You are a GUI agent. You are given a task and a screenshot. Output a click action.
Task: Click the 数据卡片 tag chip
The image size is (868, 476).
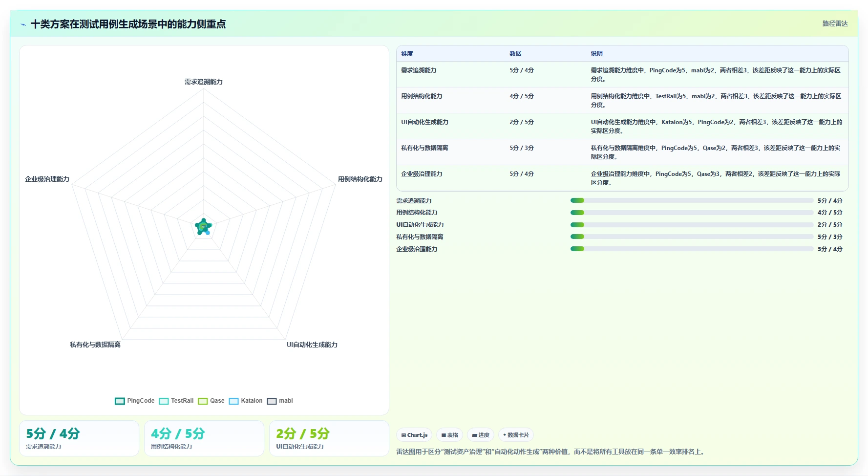pyautogui.click(x=516, y=435)
